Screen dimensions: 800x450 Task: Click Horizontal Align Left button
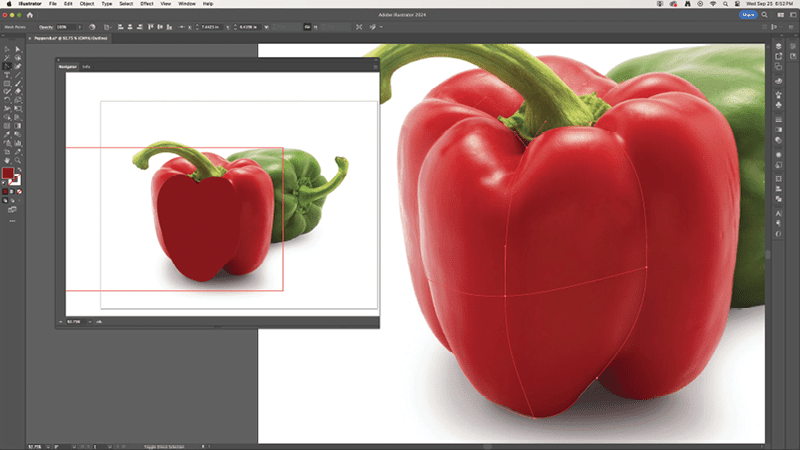120,27
